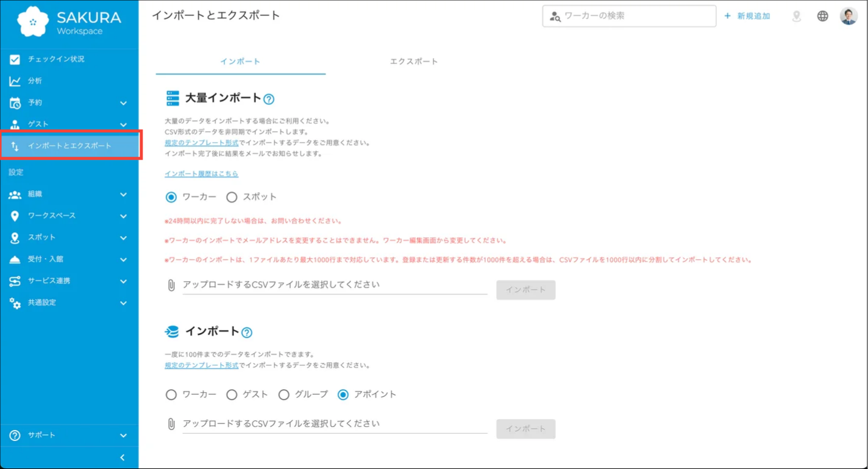Open the user profile avatar menu
This screenshot has width=868, height=469.
849,16
